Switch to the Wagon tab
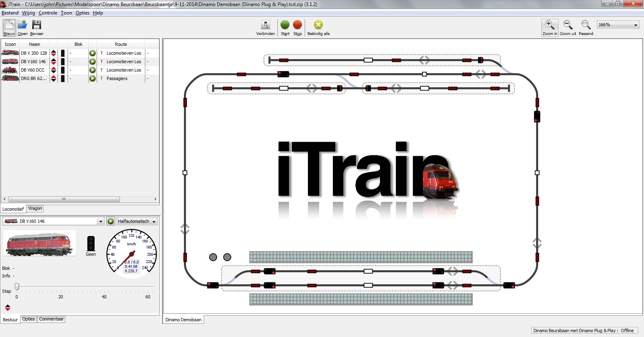The height and width of the screenshot is (337, 644). coord(35,208)
